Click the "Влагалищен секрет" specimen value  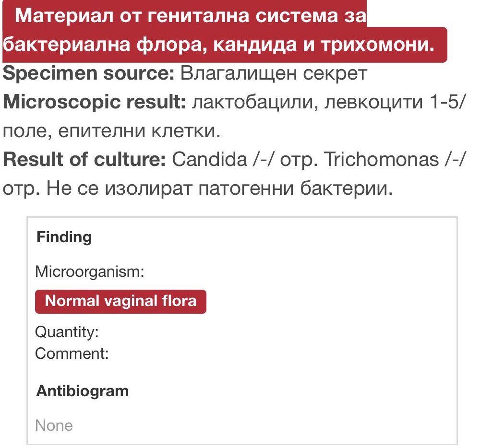tap(274, 73)
